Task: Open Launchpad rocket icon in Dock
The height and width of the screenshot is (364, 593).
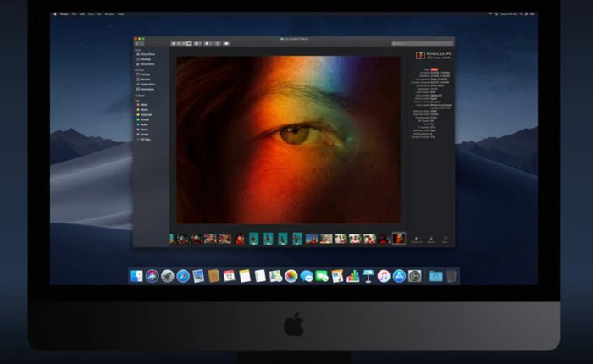Action: (x=168, y=276)
